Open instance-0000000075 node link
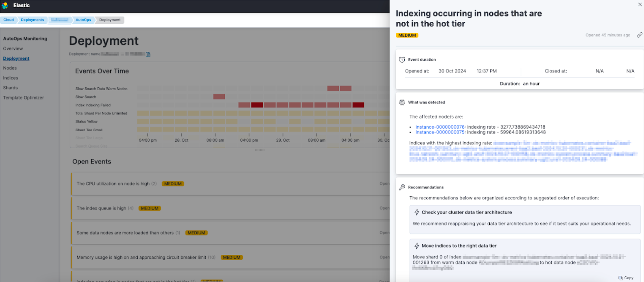Viewport: 644px width, 282px height. (440, 132)
